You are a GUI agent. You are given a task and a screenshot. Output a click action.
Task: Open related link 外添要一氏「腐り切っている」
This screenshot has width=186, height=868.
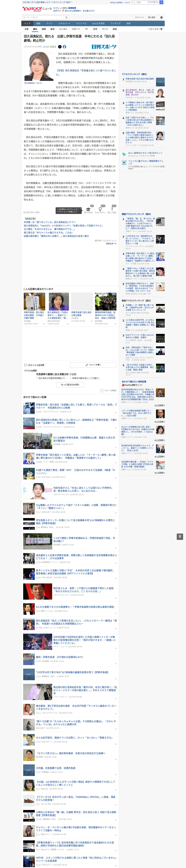tap(50, 222)
